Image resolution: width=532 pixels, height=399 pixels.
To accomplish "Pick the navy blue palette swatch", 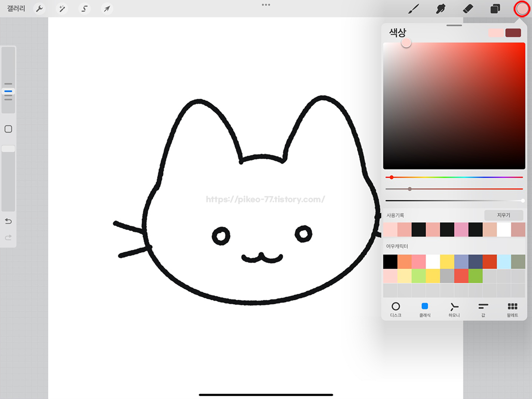I will (x=475, y=261).
